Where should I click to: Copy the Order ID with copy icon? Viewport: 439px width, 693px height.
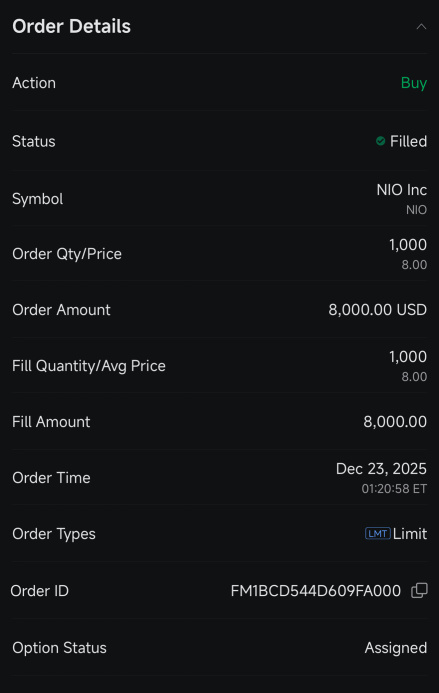(x=419, y=590)
